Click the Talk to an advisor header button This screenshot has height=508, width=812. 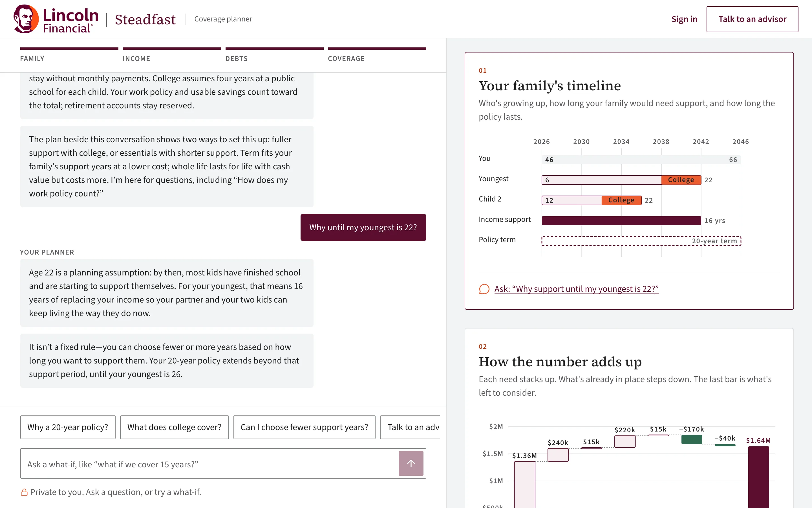(x=752, y=19)
